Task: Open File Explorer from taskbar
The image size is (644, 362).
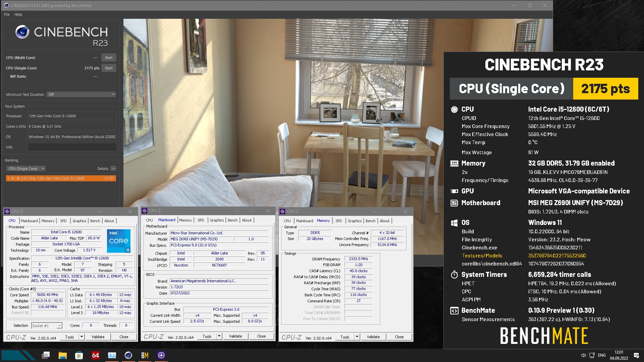Action: coord(62,355)
